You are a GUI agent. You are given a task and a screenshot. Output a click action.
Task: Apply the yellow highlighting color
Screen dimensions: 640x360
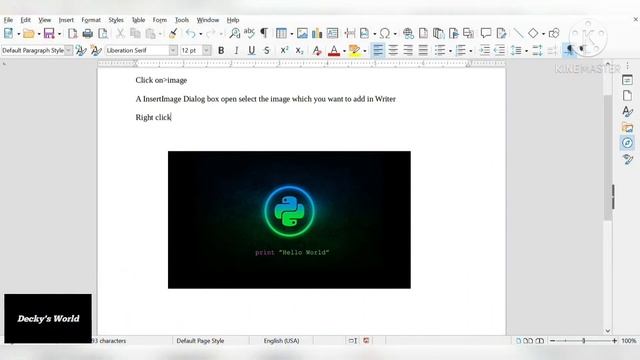tap(354, 50)
